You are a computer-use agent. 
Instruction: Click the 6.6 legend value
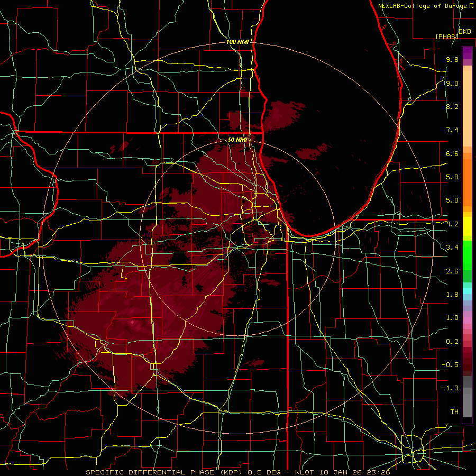pos(452,153)
